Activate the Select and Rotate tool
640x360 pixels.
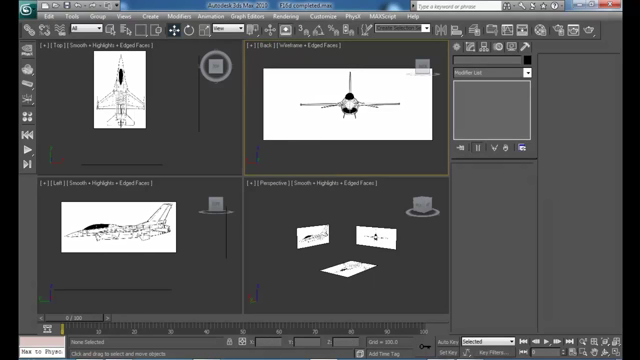[189, 30]
